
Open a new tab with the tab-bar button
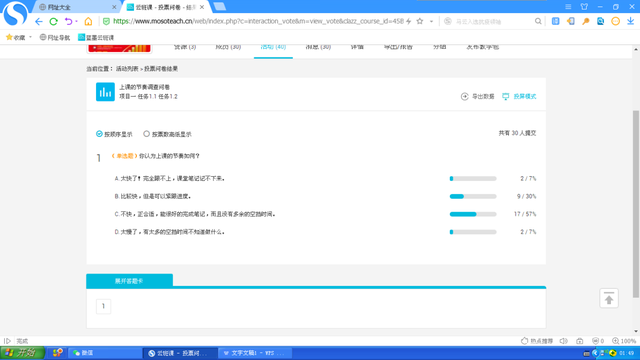click(220, 7)
